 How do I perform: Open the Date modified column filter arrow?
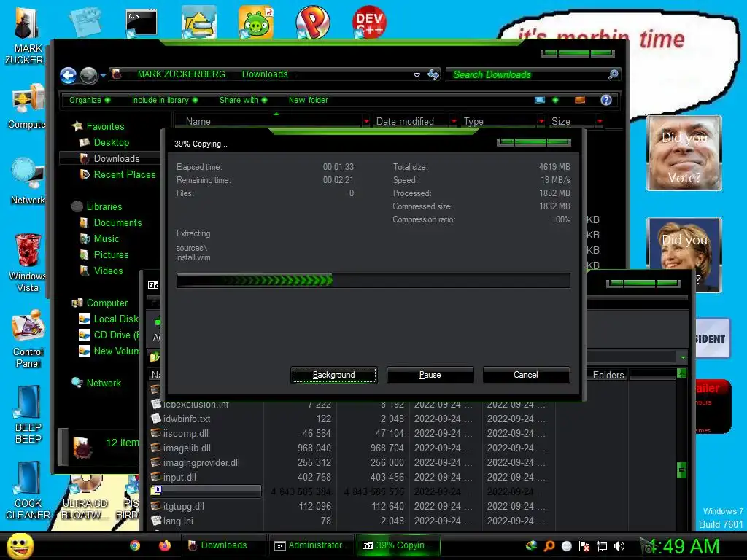pos(454,122)
